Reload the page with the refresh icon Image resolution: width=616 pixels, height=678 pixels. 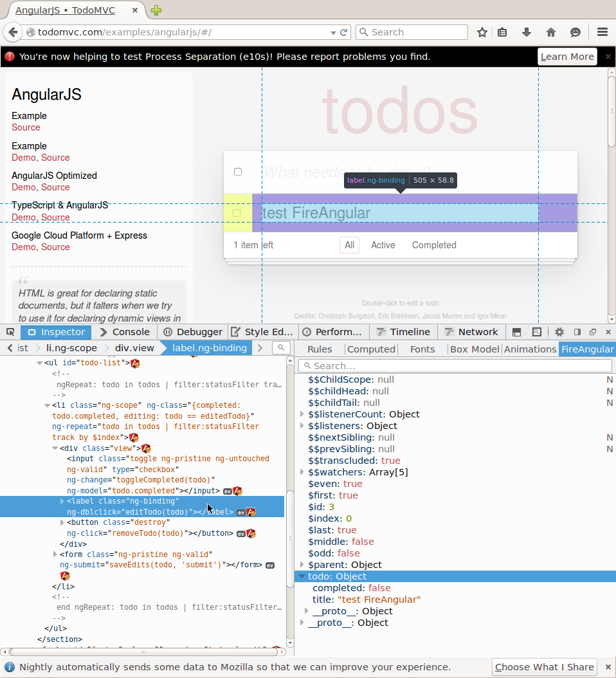click(343, 32)
